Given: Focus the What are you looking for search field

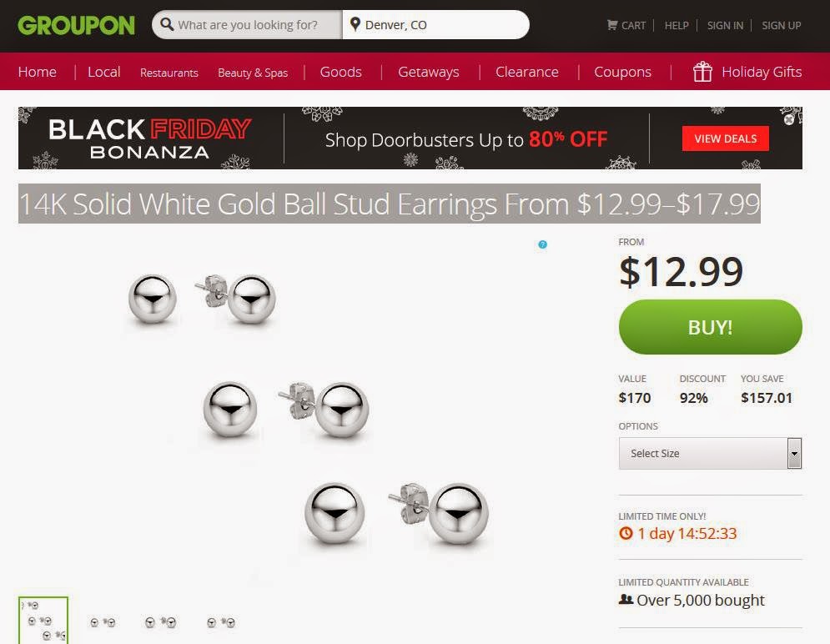Looking at the screenshot, I should pyautogui.click(x=247, y=24).
